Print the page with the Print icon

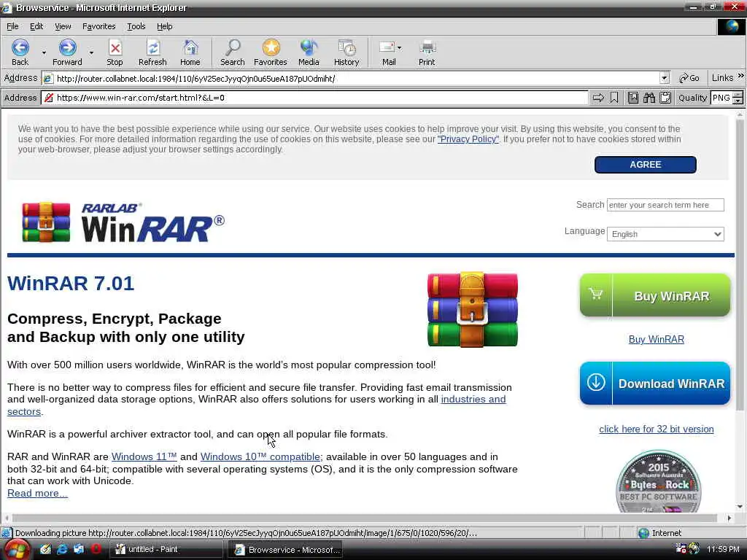(x=427, y=52)
